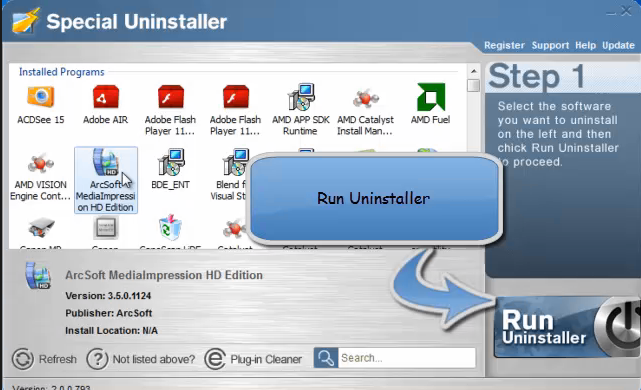Viewport: 641px width, 390px height.
Task: Open the Help link
Action: click(x=585, y=45)
